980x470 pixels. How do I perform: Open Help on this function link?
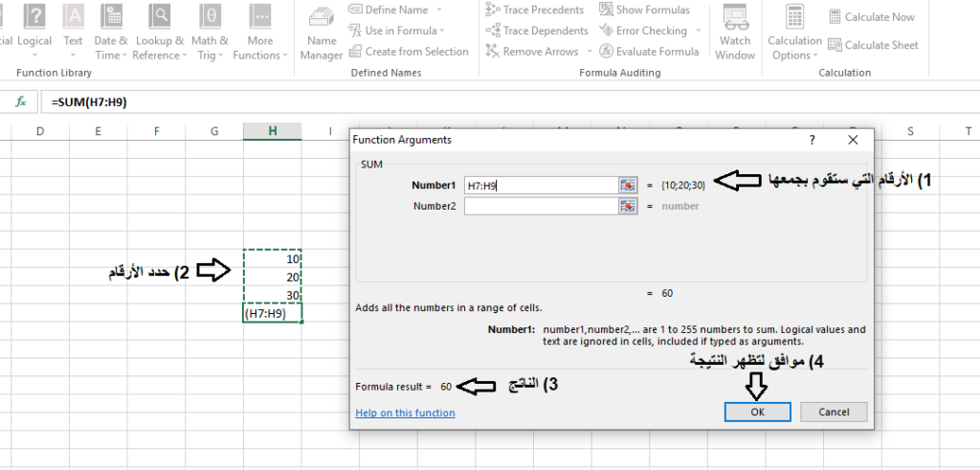coord(405,413)
